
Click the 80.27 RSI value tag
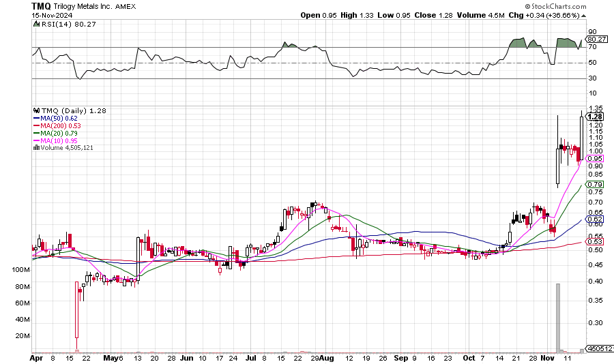pyautogui.click(x=596, y=39)
